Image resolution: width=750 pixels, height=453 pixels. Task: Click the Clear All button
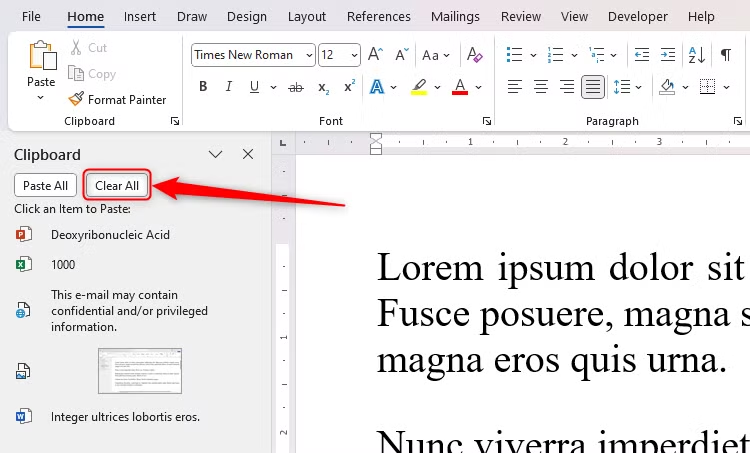point(117,185)
